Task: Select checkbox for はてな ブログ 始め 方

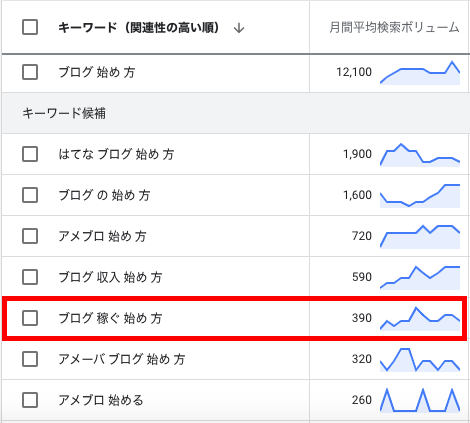Action: pyautogui.click(x=30, y=154)
